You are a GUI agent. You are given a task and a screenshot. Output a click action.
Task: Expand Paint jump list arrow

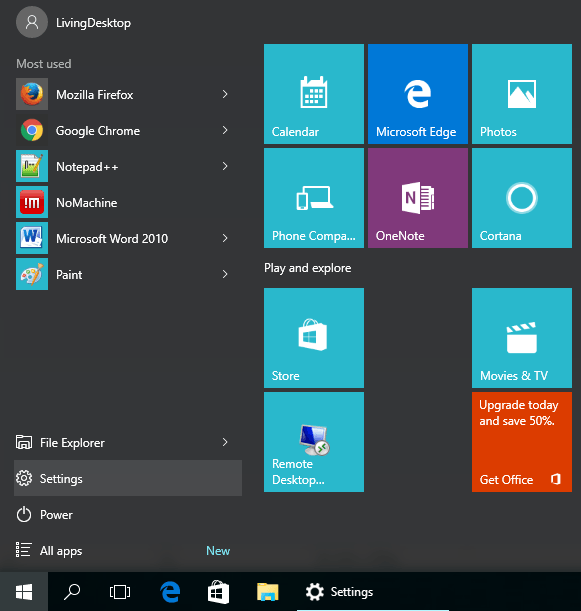click(225, 274)
